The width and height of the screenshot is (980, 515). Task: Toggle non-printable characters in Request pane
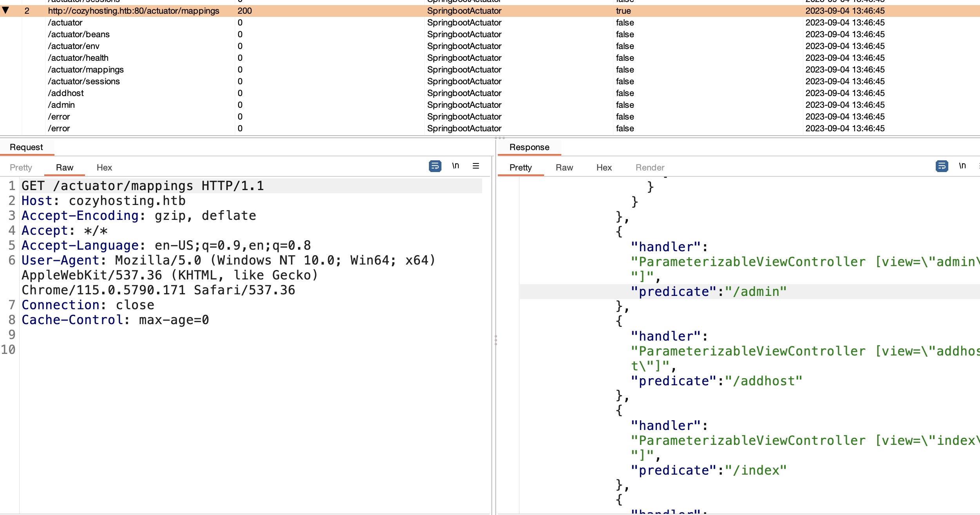tap(455, 166)
